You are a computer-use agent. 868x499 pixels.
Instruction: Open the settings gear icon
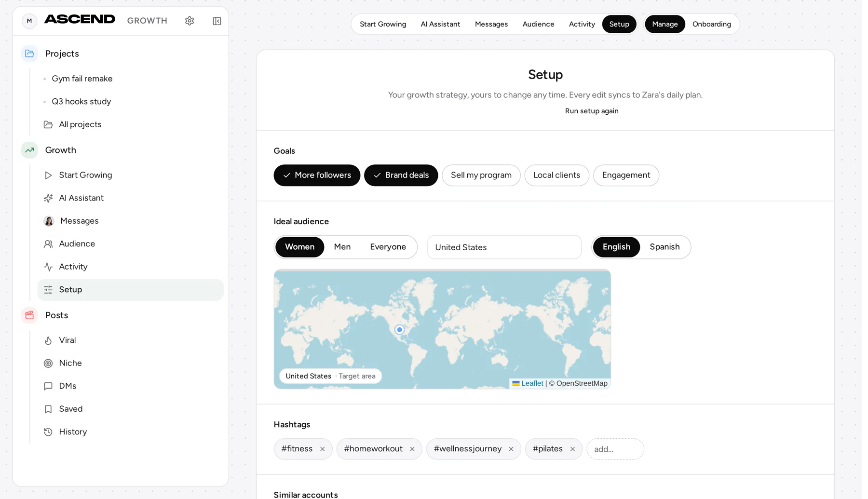(190, 21)
